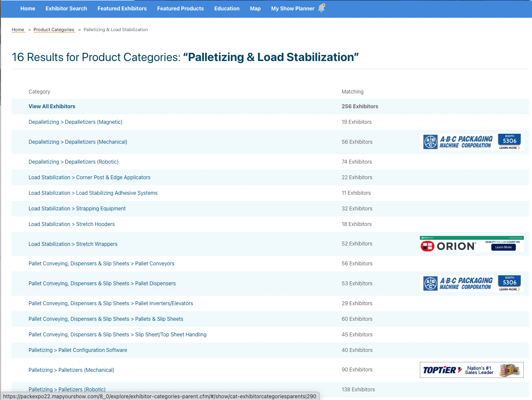This screenshot has height=400, width=532.
Task: Open Palletizers (Robotic) category
Action: point(67,389)
